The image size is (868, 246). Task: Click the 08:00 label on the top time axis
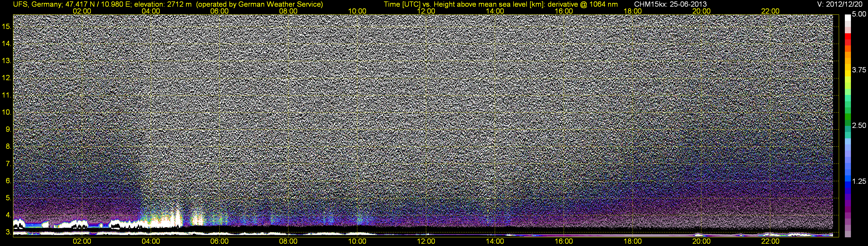[288, 11]
